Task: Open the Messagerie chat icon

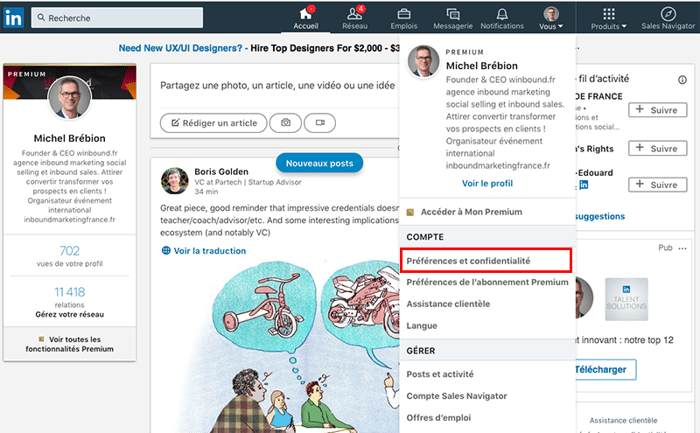Action: (x=453, y=14)
